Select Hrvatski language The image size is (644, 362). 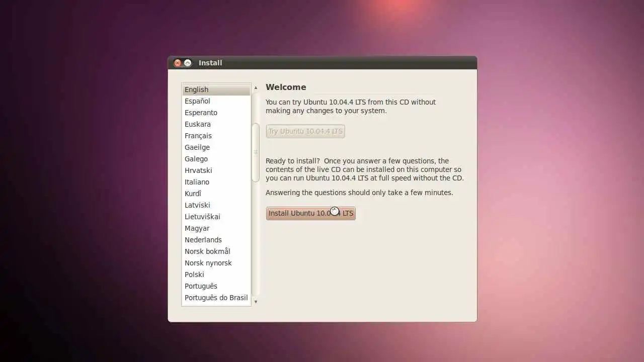(216, 170)
